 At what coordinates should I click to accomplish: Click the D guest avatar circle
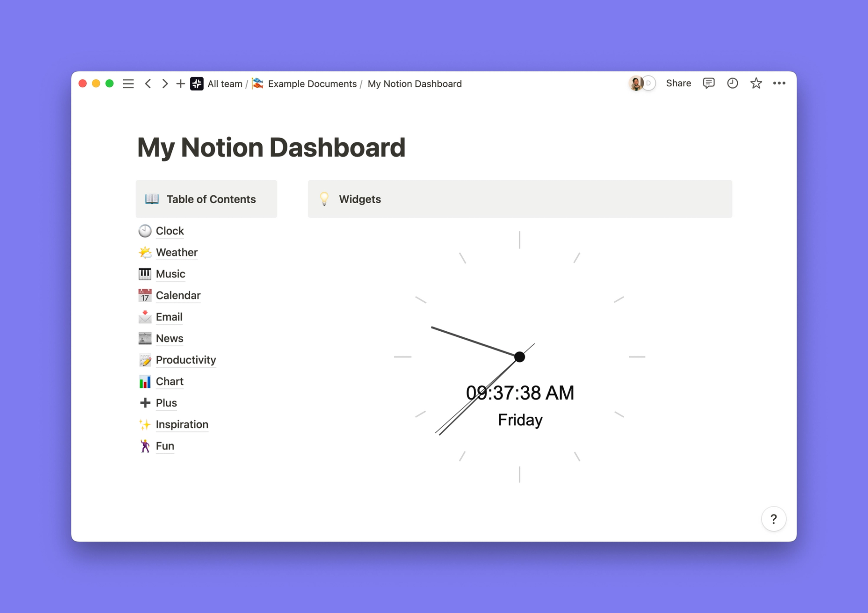tap(649, 83)
